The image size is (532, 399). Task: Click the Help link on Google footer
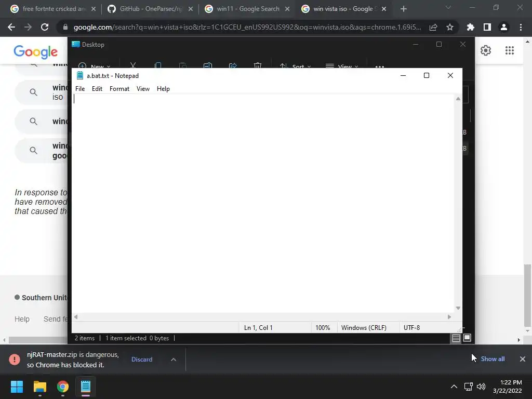[x=22, y=319]
